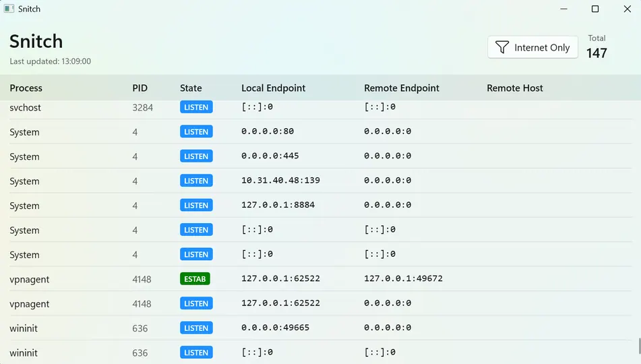Close the Snitch window
The image size is (641, 364).
point(627,9)
